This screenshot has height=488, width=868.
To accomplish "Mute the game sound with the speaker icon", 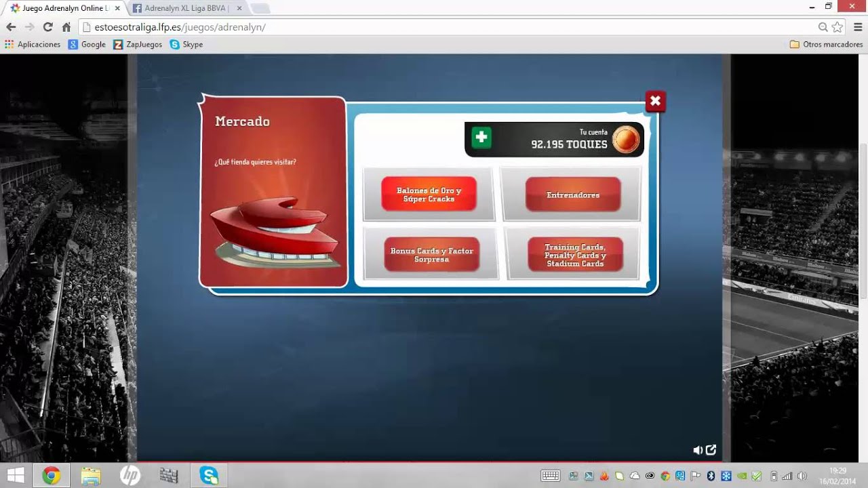I will [x=698, y=450].
